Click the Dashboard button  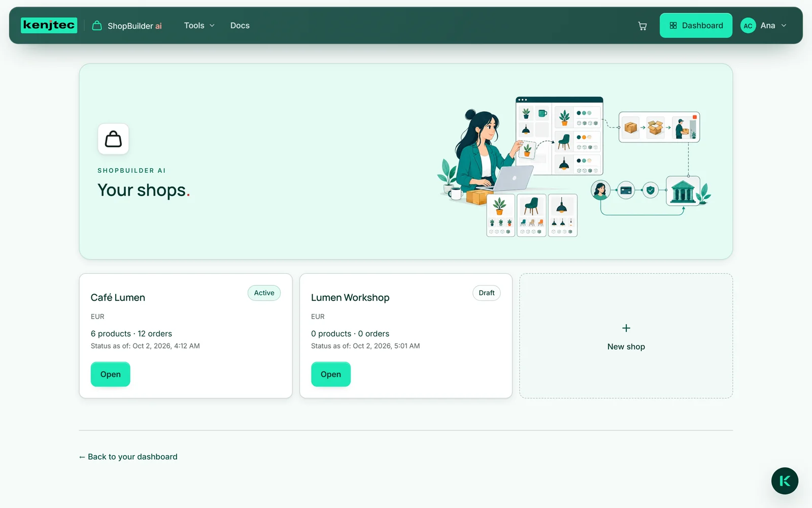point(696,25)
